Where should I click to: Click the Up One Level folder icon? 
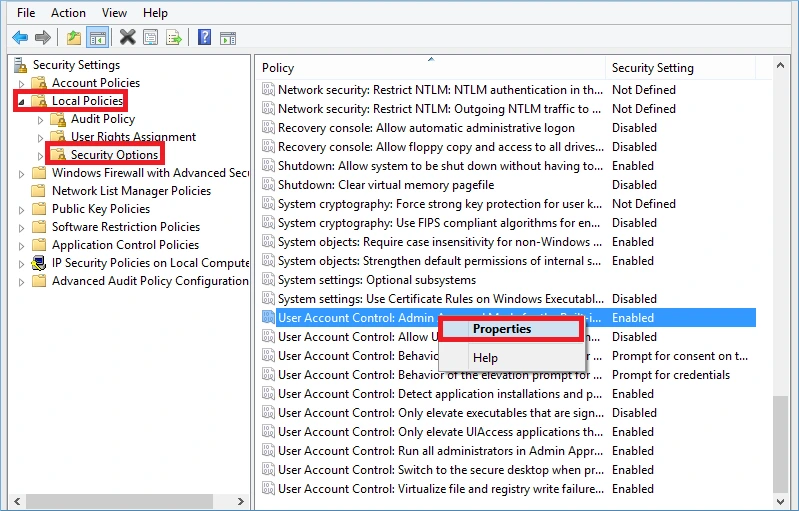point(74,38)
